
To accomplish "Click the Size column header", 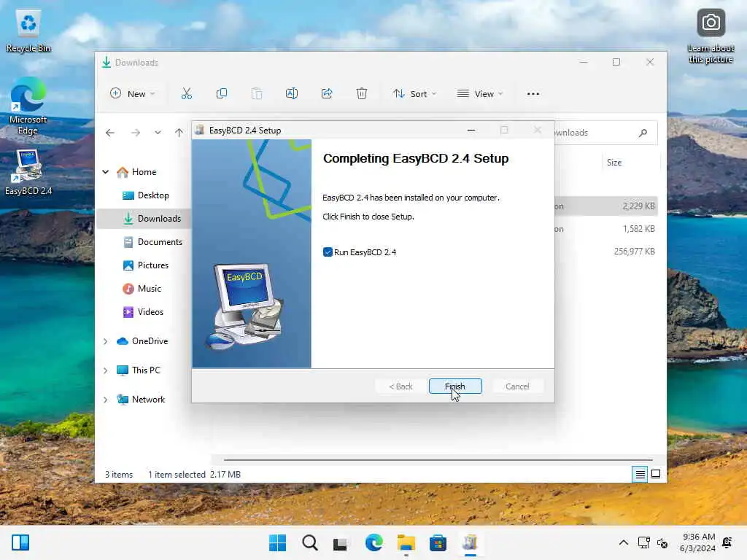I will pyautogui.click(x=614, y=163).
